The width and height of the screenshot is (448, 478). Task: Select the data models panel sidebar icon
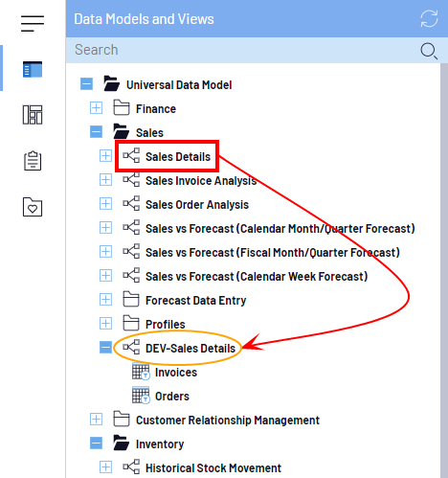tap(33, 69)
